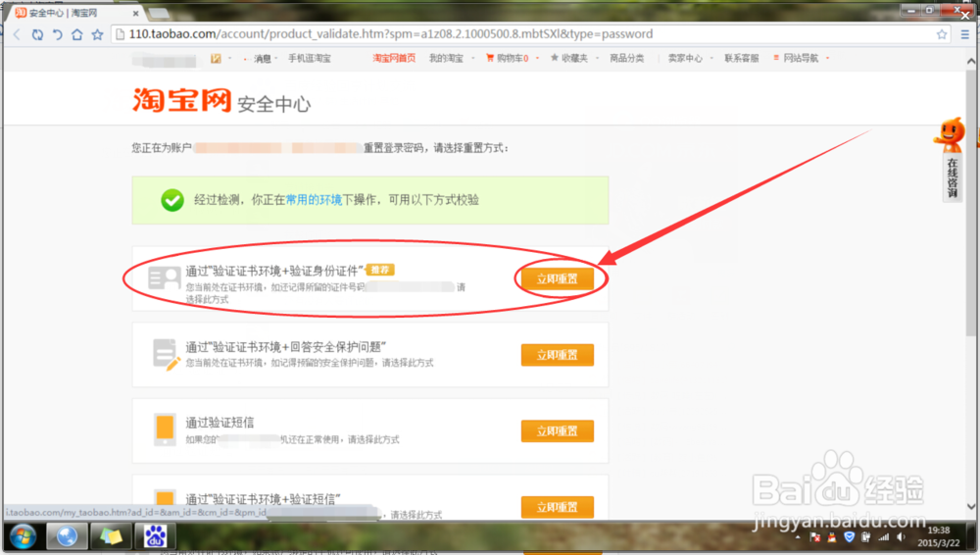Expand the 消息 dropdown
The height and width of the screenshot is (555, 980).
[x=265, y=58]
